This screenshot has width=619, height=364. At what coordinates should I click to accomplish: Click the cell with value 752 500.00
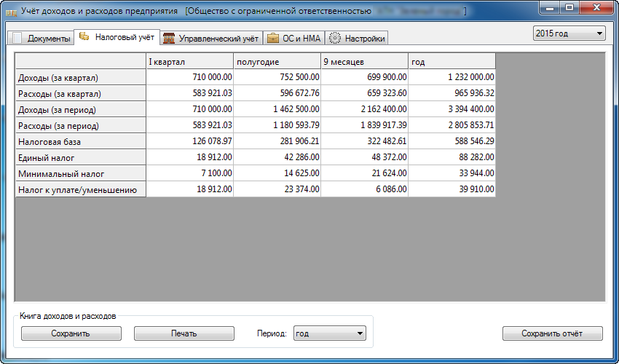coord(277,77)
